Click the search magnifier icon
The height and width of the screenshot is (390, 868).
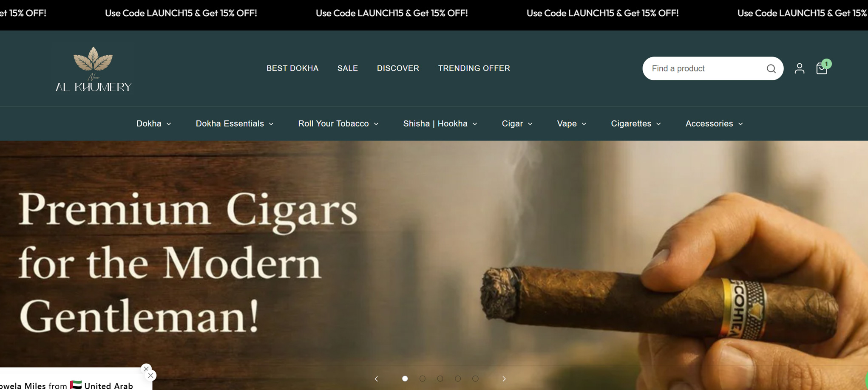tap(771, 69)
